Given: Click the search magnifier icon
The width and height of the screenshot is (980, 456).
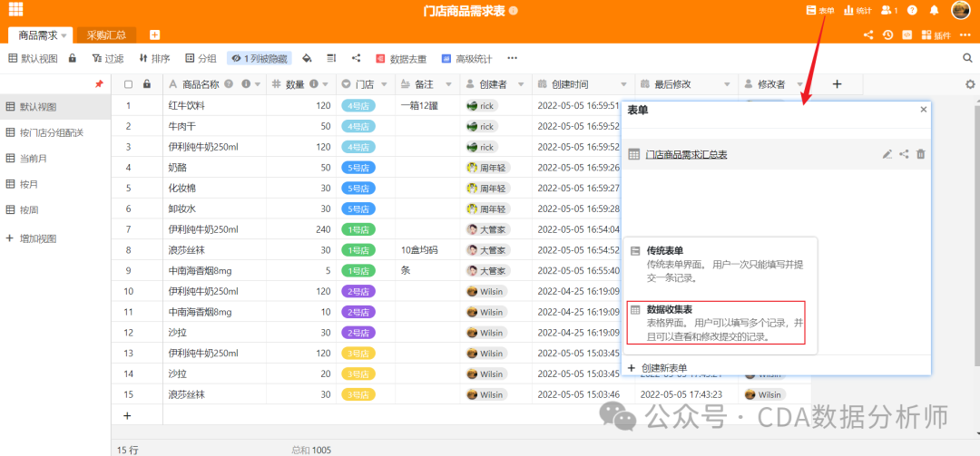Looking at the screenshot, I should pos(967,58).
